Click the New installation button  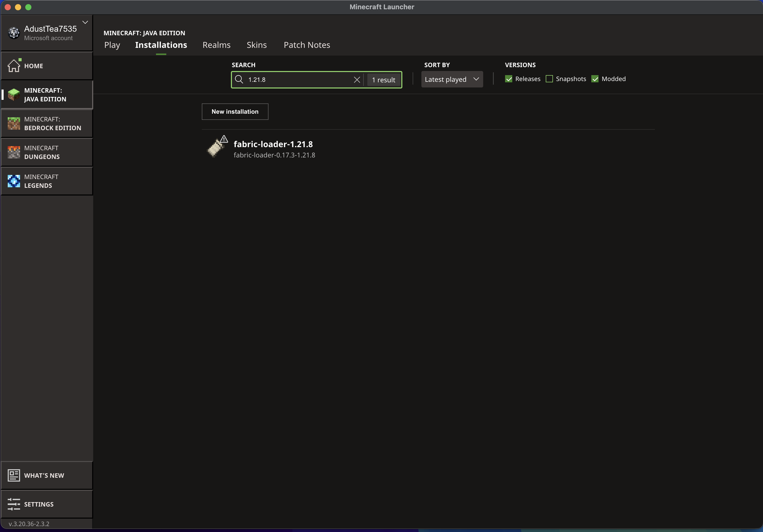pos(235,112)
